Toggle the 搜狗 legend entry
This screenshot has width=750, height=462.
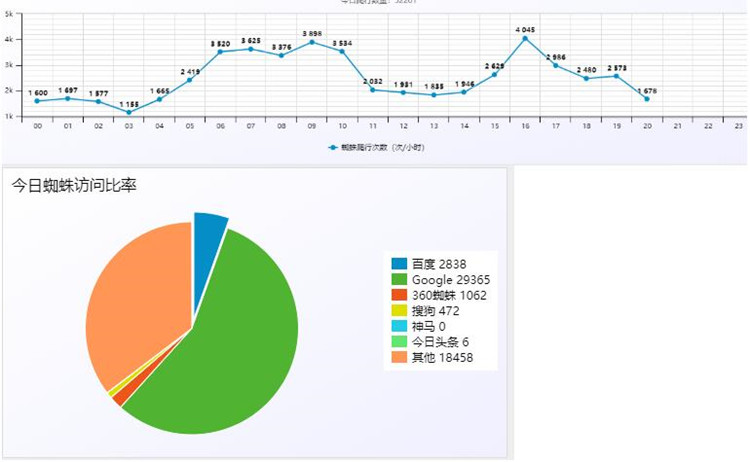[425, 311]
